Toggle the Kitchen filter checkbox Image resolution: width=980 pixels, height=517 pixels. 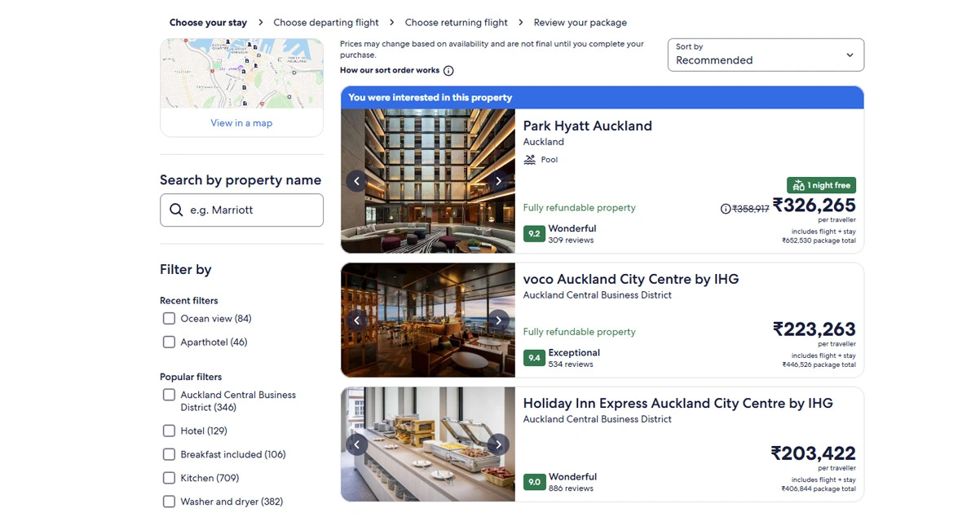click(169, 478)
